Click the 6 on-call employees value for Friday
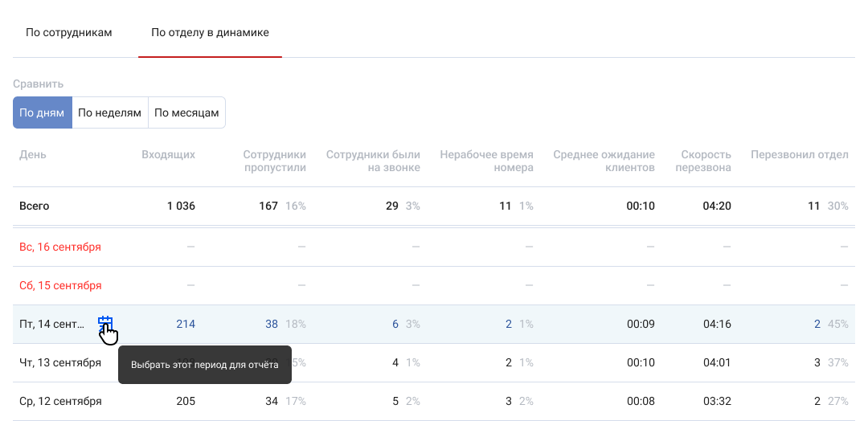The height and width of the screenshot is (421, 868). [395, 325]
